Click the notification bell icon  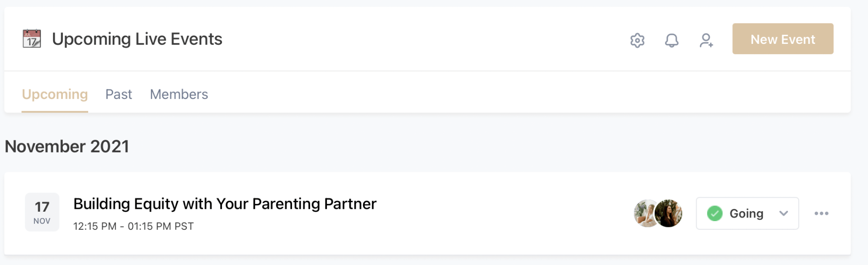point(671,40)
